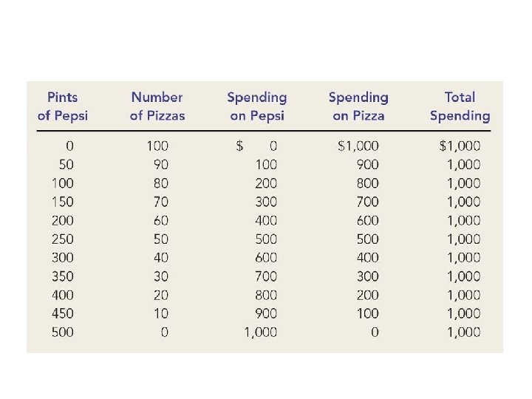
Task: Select the $1,000 first-row Total Spending cell
Action: coord(460,146)
